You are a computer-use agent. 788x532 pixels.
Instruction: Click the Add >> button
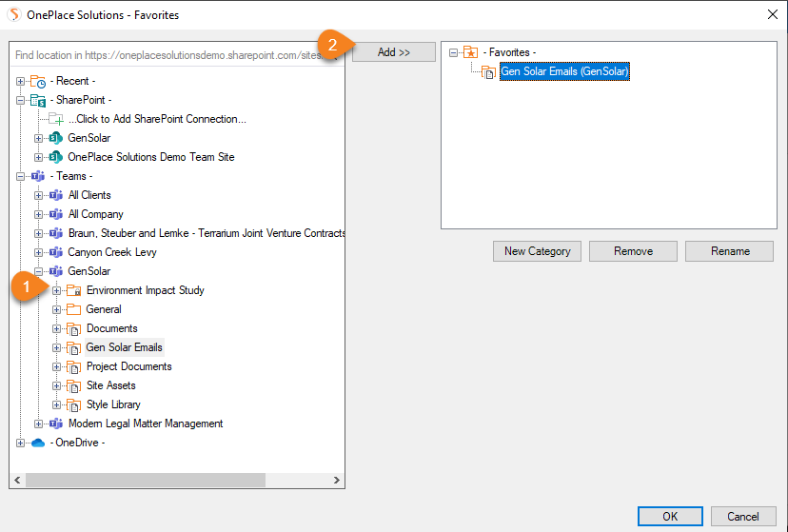pos(393,52)
